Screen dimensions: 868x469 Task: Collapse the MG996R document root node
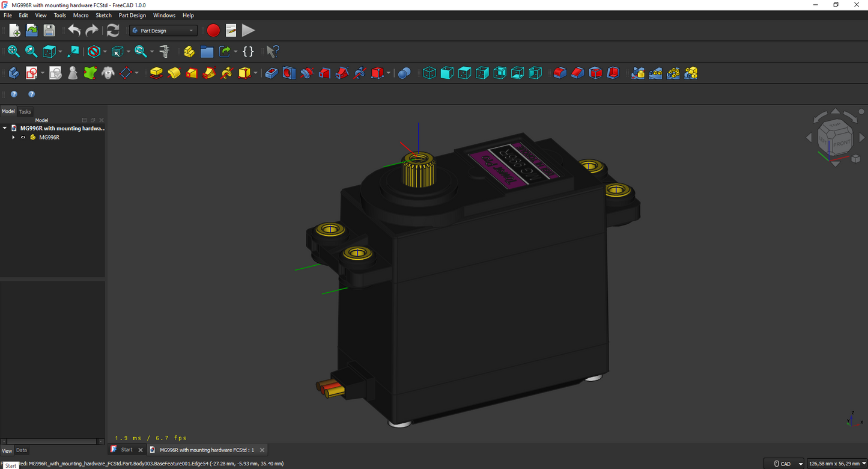coord(5,128)
